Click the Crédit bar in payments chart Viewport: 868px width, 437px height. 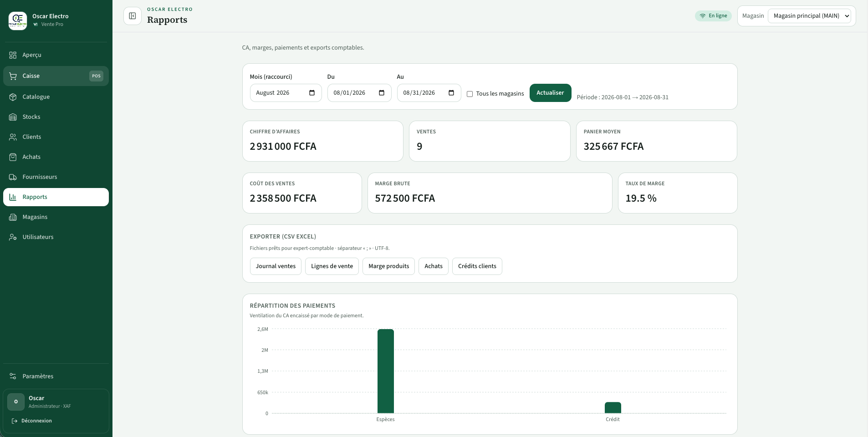(613, 408)
